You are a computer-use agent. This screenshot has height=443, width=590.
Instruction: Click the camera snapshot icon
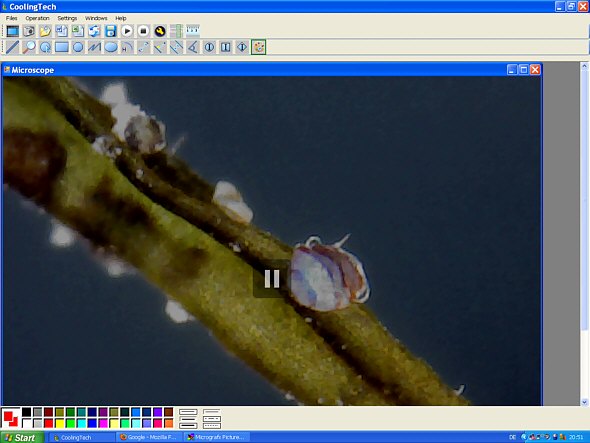[29, 31]
